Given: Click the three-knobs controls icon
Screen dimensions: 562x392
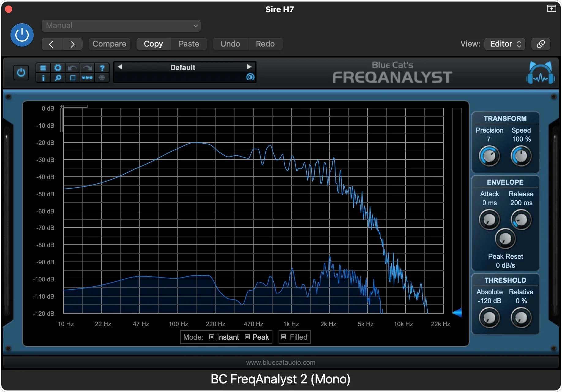Looking at the screenshot, I should tap(87, 78).
